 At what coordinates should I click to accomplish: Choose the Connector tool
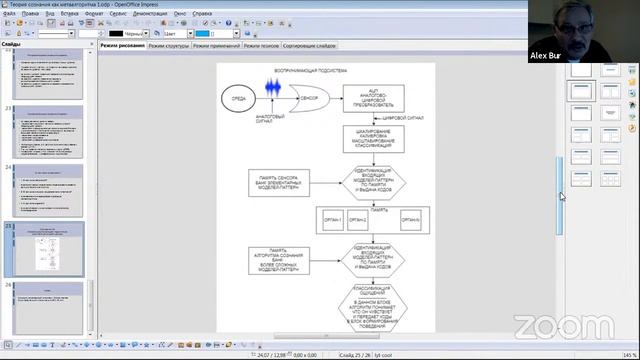[75, 345]
